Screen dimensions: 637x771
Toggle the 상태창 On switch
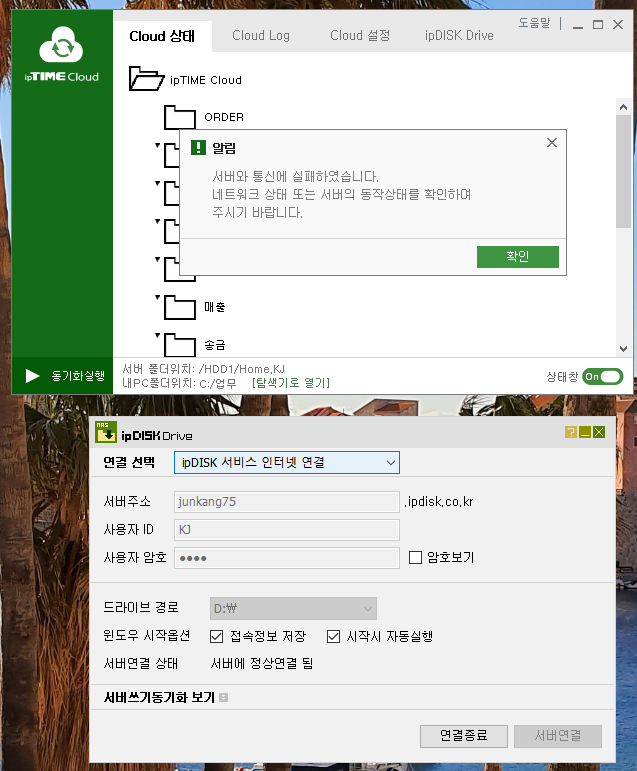(603, 377)
